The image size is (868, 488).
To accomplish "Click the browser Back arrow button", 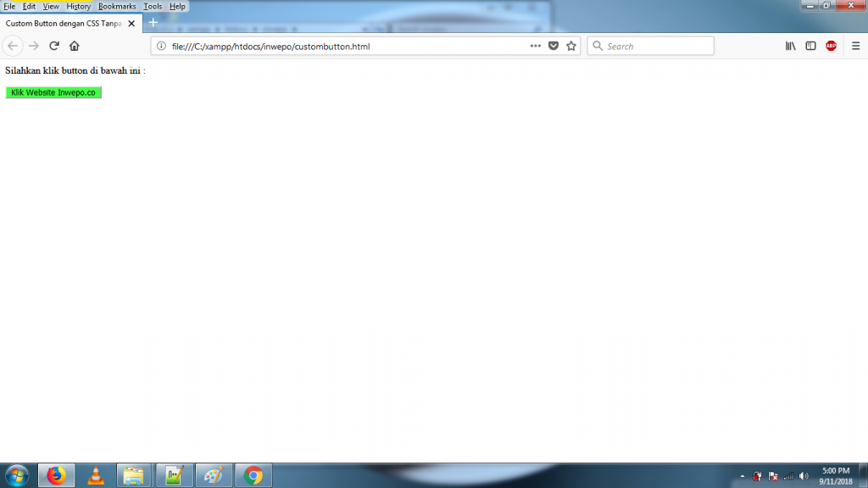I will coord(13,46).
